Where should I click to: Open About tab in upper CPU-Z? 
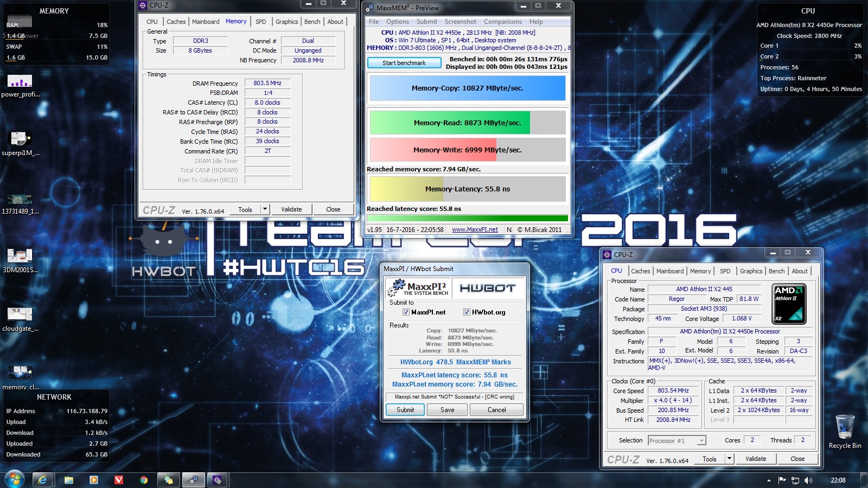click(x=335, y=22)
